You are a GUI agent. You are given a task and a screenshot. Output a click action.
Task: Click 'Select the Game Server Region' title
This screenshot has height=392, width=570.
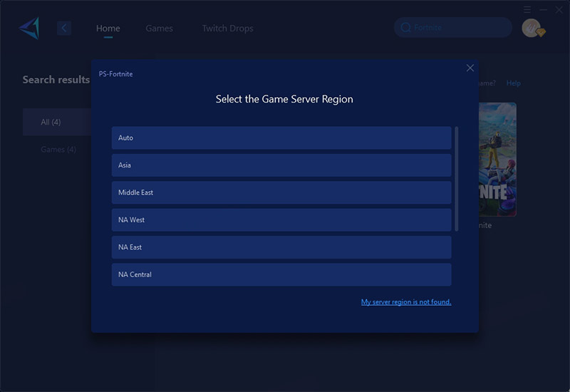coord(284,99)
